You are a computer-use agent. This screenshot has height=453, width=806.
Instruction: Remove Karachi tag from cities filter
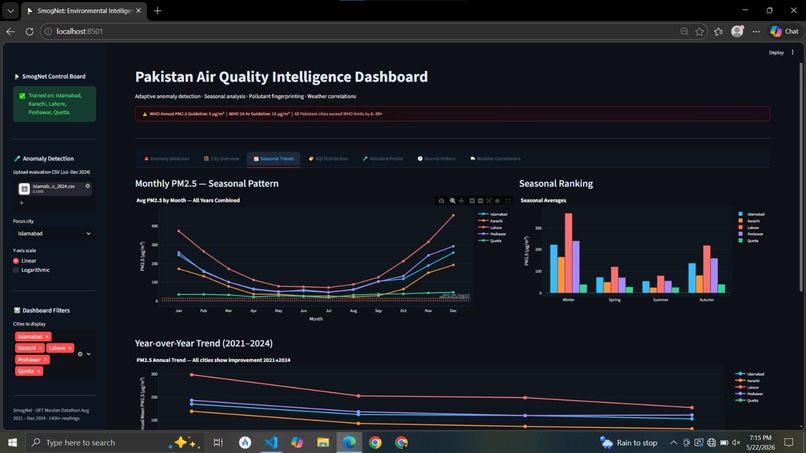pyautogui.click(x=41, y=348)
